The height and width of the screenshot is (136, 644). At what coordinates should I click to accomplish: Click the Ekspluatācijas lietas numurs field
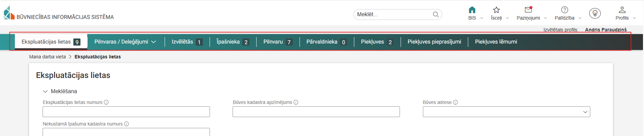(126, 112)
